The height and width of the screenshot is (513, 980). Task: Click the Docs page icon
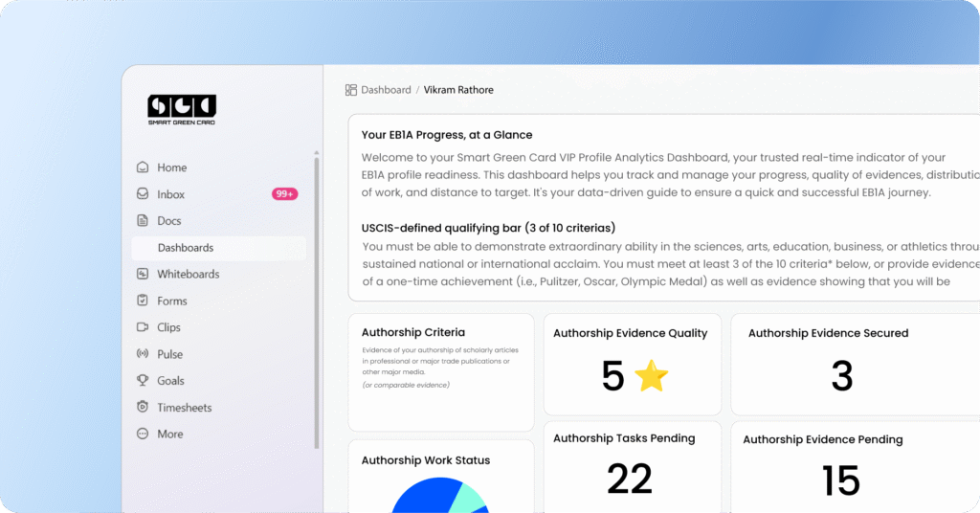point(143,220)
